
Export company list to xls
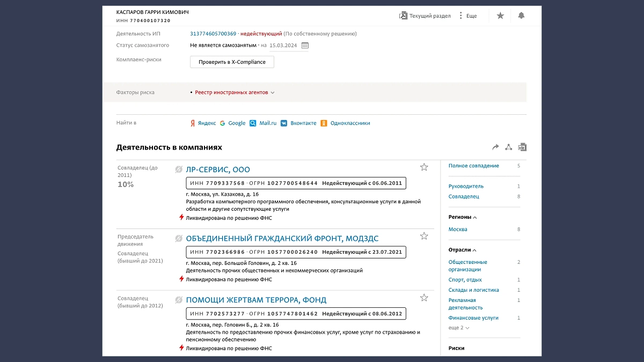point(522,146)
